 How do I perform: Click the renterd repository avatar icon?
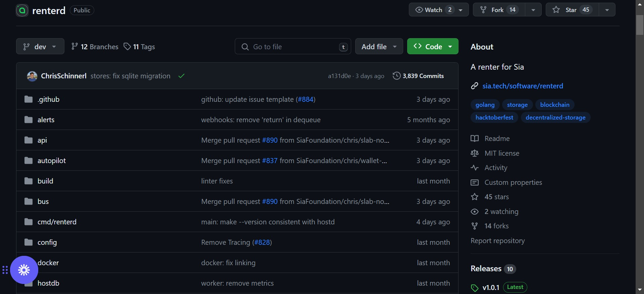click(x=22, y=10)
